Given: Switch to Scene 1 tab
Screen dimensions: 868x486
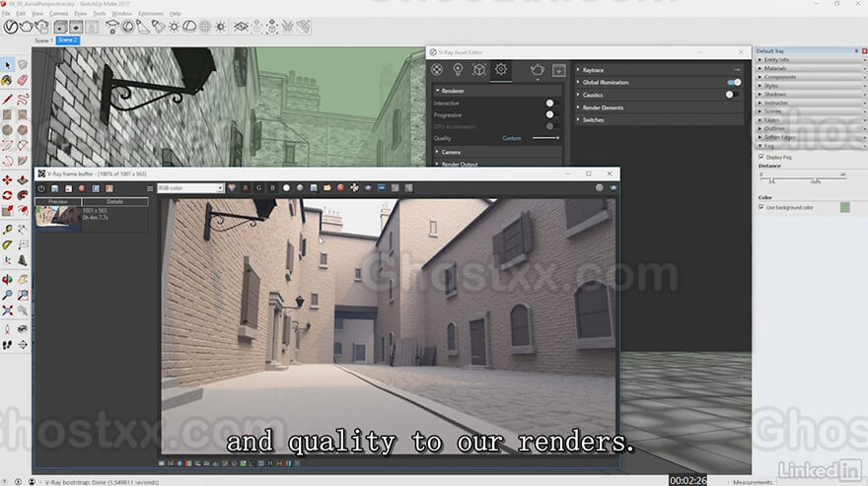Looking at the screenshot, I should coord(43,40).
